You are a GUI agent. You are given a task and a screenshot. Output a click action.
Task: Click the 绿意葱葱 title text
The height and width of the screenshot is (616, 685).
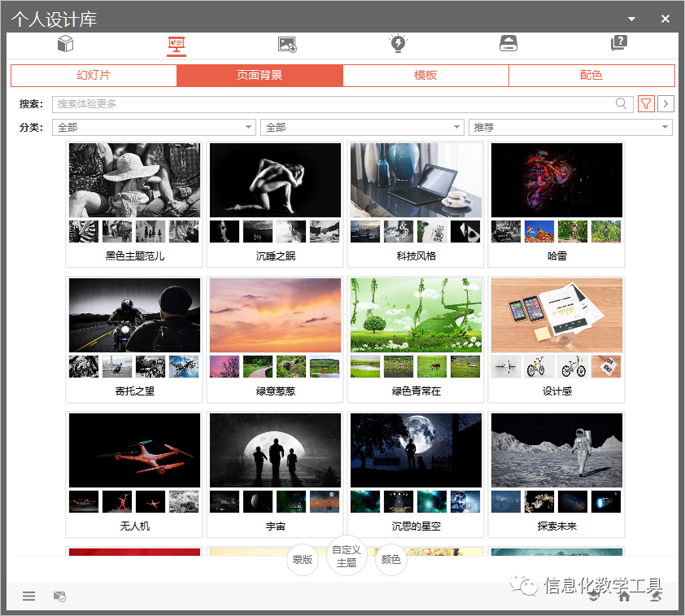coord(275,391)
